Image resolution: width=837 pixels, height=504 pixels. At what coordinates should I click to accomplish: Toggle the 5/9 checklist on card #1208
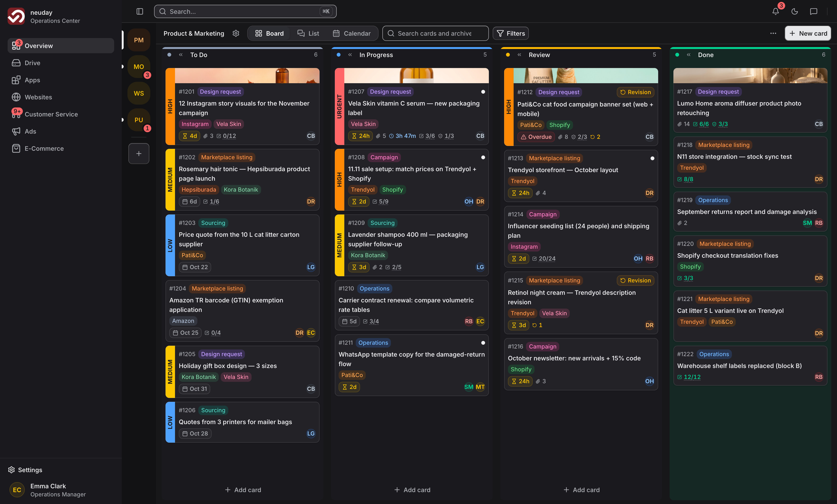coord(380,201)
